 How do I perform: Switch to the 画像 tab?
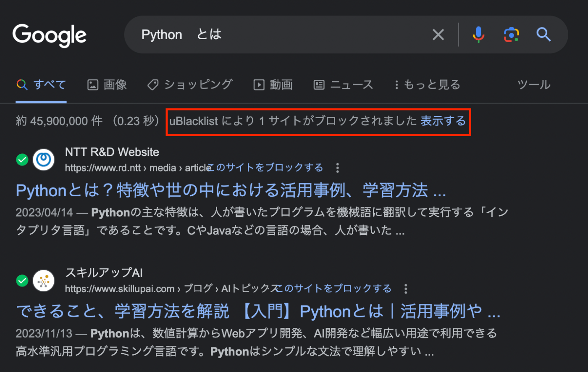pos(107,85)
